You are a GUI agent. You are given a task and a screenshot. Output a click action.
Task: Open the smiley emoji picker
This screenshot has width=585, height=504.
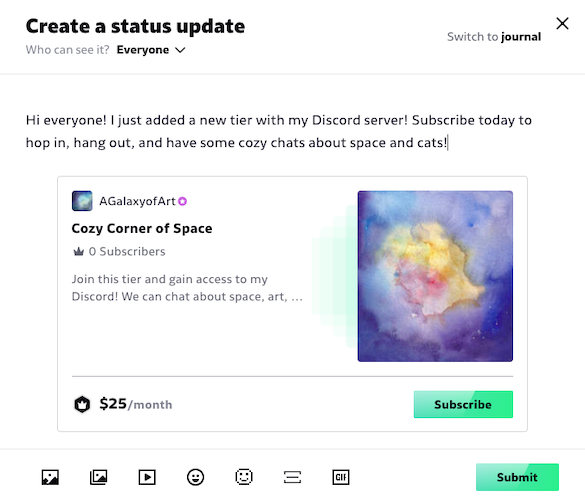click(x=195, y=477)
